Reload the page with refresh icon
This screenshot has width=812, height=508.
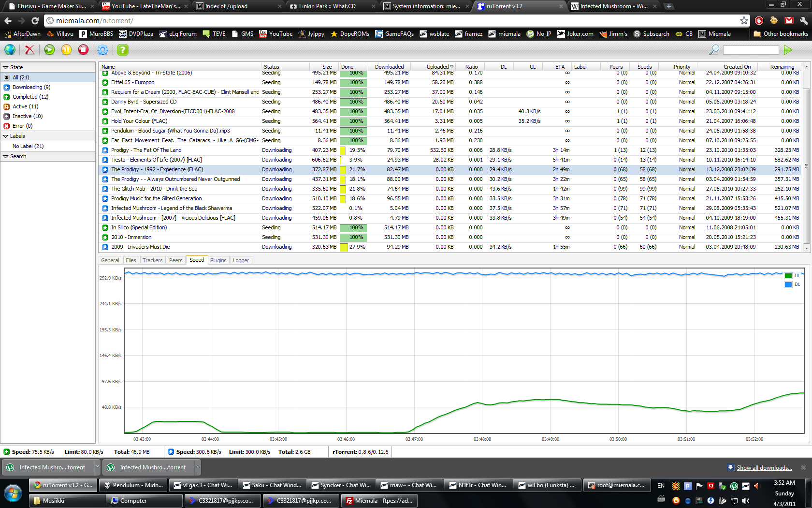point(35,21)
